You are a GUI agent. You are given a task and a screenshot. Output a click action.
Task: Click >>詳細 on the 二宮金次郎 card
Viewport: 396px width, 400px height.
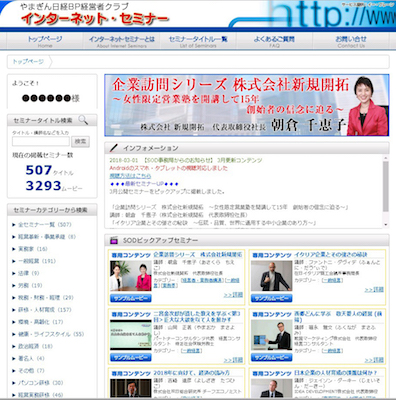233,360
